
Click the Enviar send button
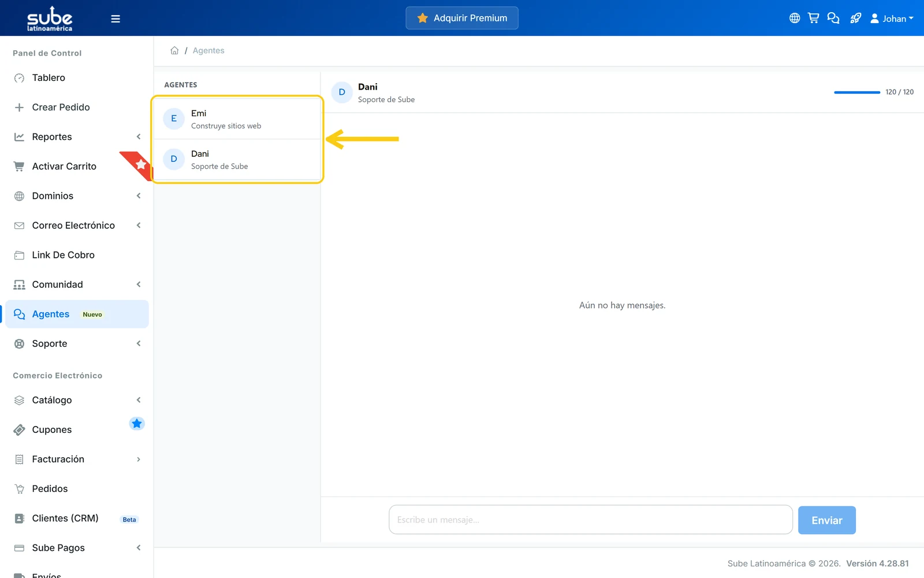[826, 520]
